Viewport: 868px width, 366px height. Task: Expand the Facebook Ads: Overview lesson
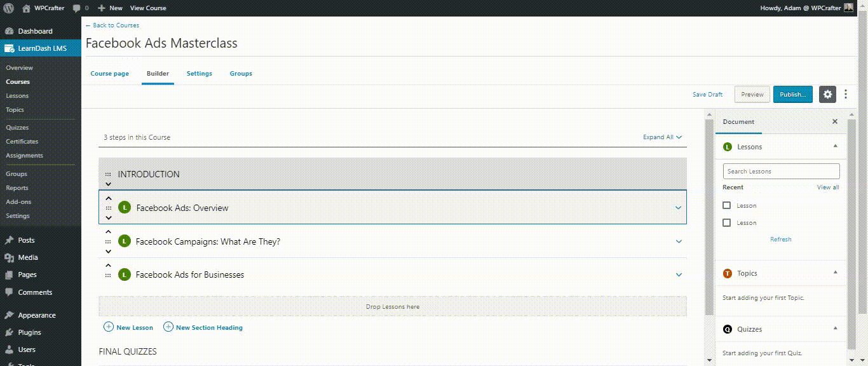pos(678,208)
